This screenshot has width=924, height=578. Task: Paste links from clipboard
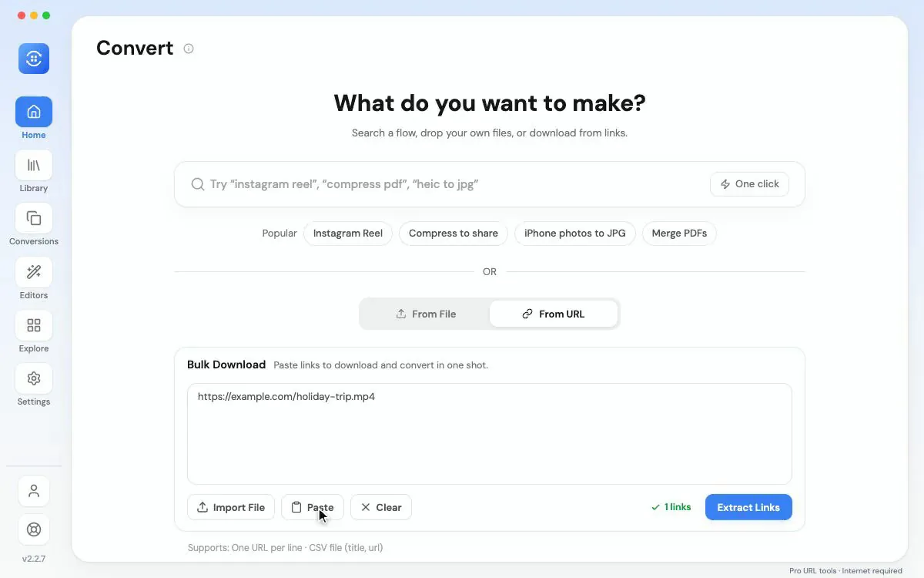(313, 507)
